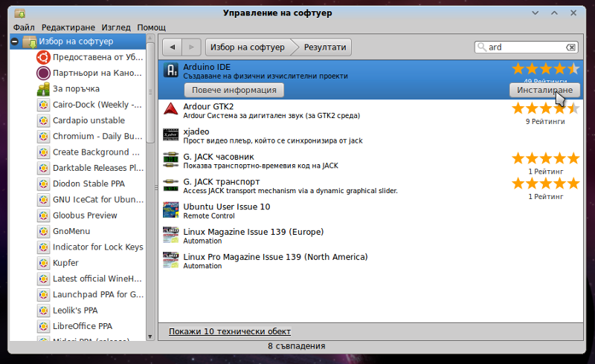
Task: Click the Повече информация button
Action: [x=234, y=90]
